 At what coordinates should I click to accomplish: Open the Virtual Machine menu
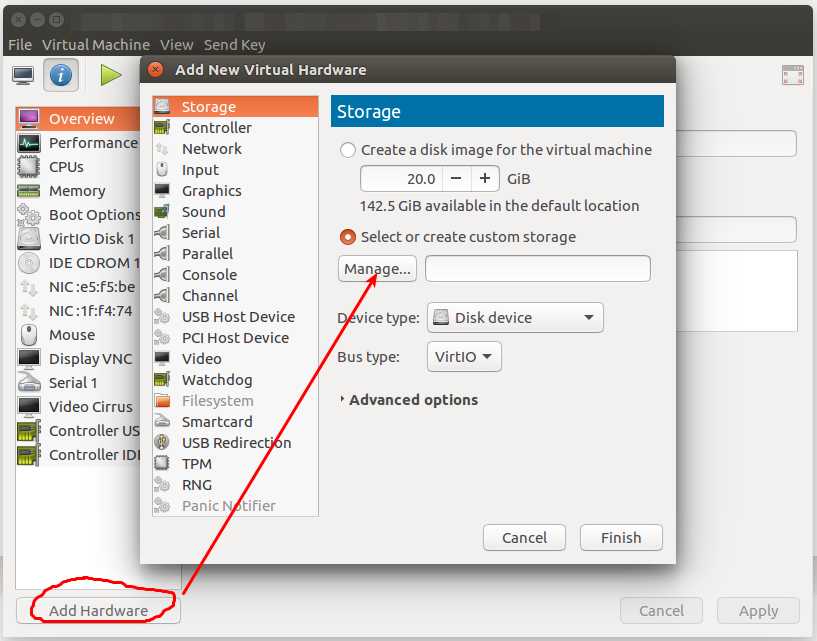(96, 45)
